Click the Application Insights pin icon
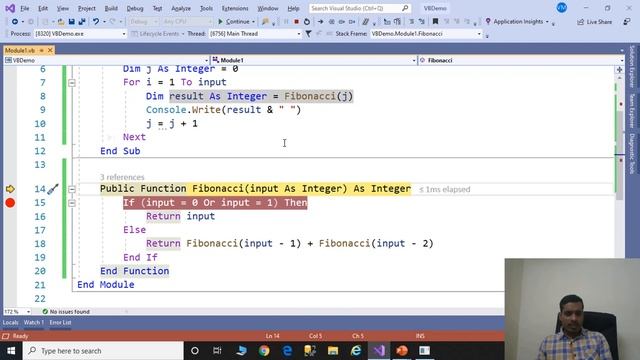Screen dimensions: 640x360 tap(488, 22)
